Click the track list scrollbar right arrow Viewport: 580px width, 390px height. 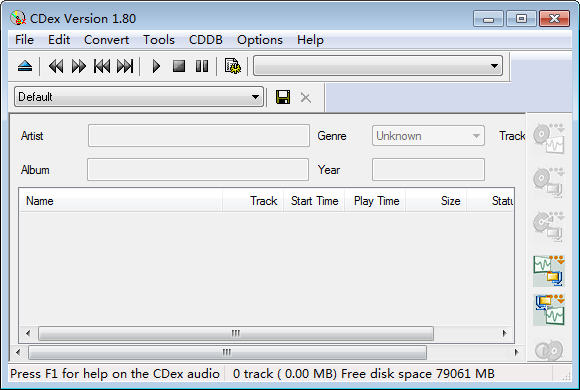pyautogui.click(x=504, y=333)
